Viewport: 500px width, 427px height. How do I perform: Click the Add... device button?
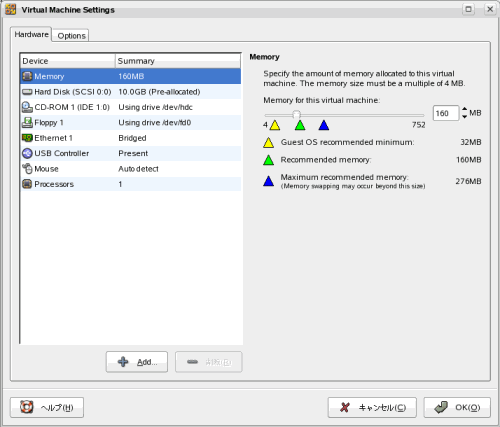pos(137,362)
